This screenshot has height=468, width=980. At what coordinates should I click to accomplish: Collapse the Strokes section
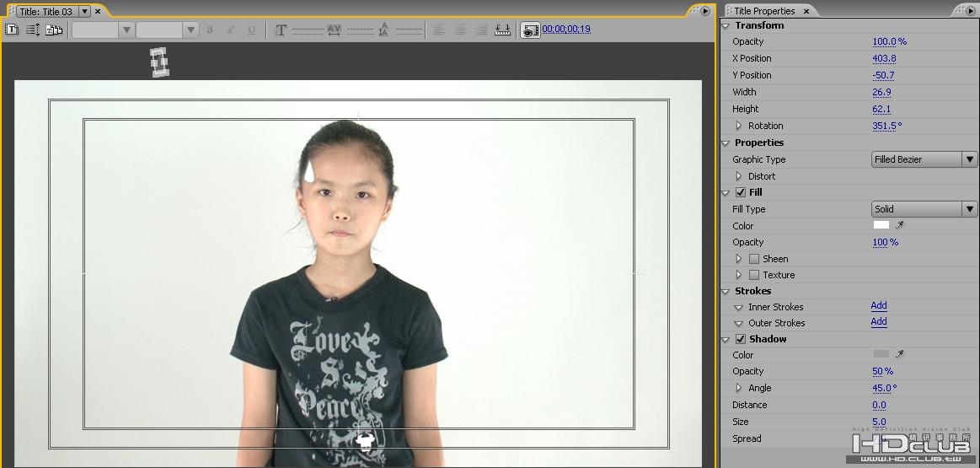[x=726, y=292]
